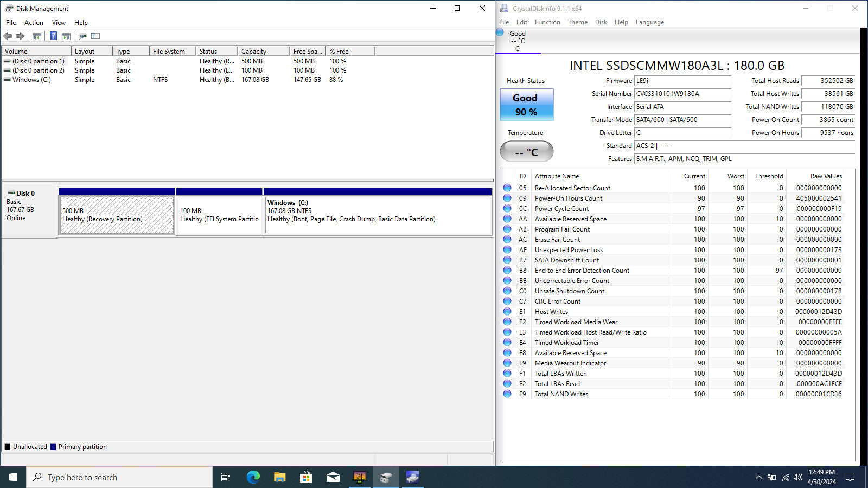Switch to CrystalDiskInfo taskbar icon
This screenshot has height=488, width=868.
[x=412, y=477]
